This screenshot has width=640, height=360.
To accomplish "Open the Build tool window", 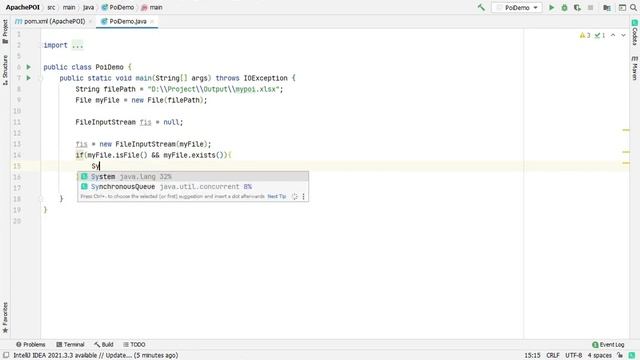I will click(x=104, y=344).
